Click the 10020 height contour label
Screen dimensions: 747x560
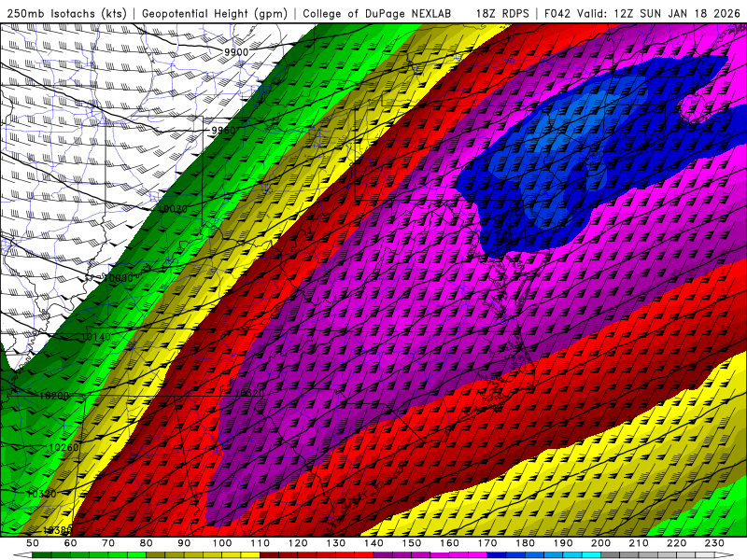[x=173, y=208]
